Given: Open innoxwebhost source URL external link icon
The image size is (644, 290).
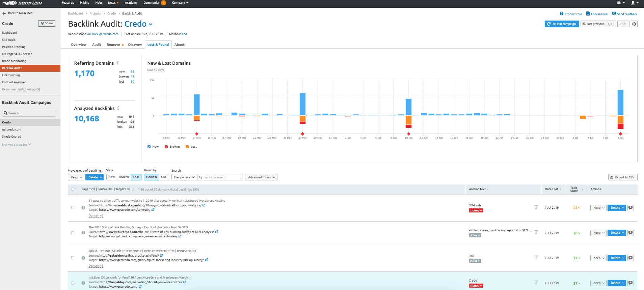Looking at the screenshot, I should coord(204,205).
